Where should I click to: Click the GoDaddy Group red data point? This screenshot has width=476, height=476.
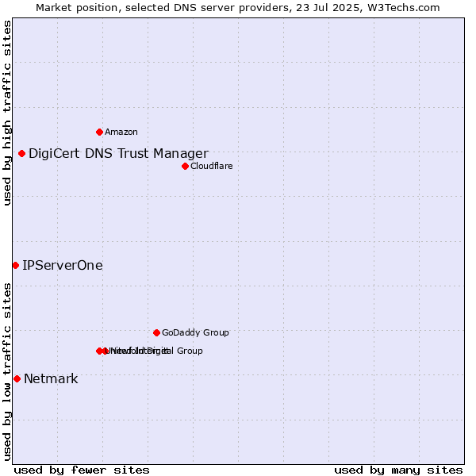(156, 332)
